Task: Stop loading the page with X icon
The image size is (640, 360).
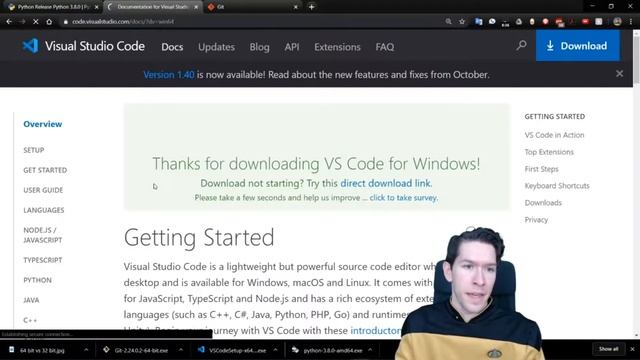Action: click(36, 22)
